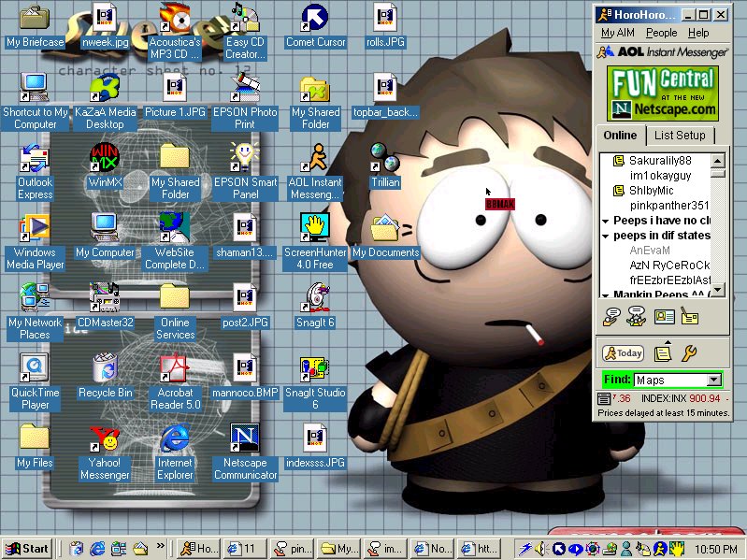Select the Comet Cursor desktop icon
The width and height of the screenshot is (747, 560).
click(x=315, y=26)
